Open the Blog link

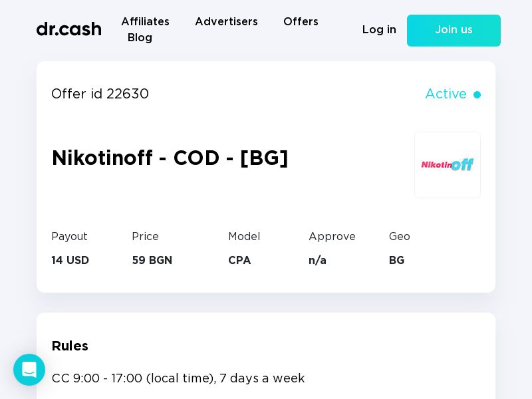(x=140, y=38)
